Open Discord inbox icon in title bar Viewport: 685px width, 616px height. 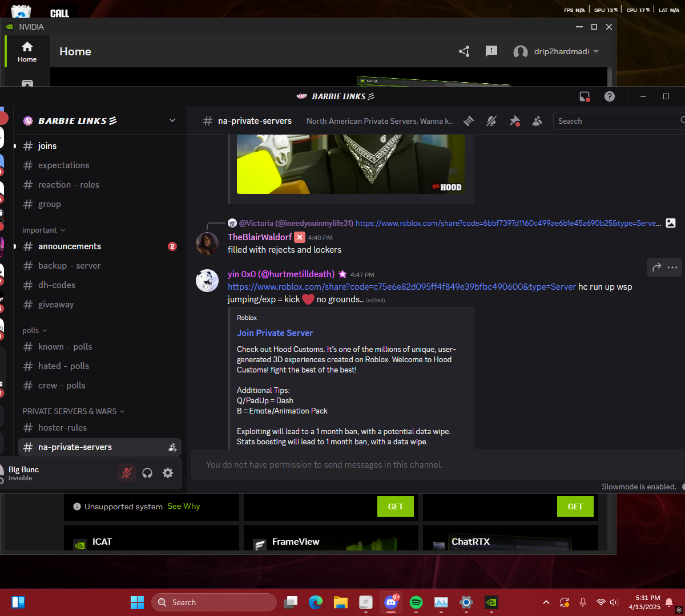[x=585, y=96]
